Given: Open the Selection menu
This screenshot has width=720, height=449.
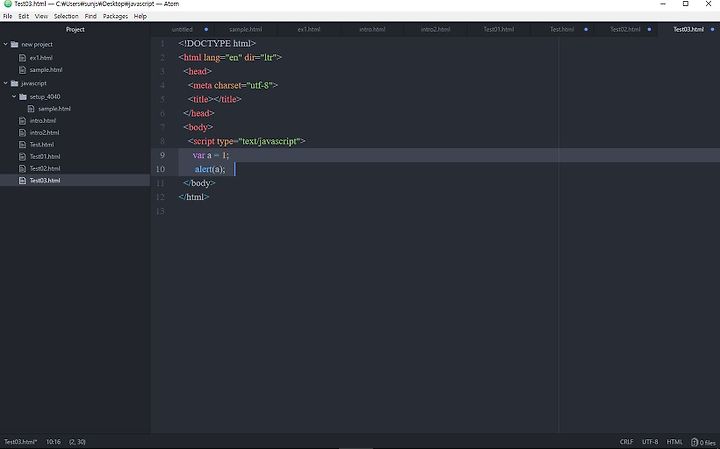Looking at the screenshot, I should click(66, 16).
